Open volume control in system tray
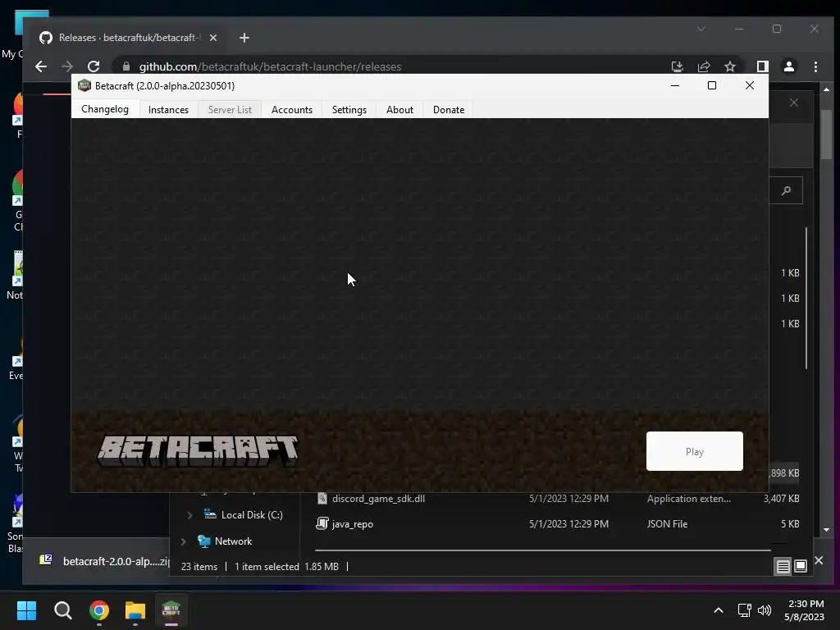This screenshot has height=630, width=840. pyautogui.click(x=765, y=610)
